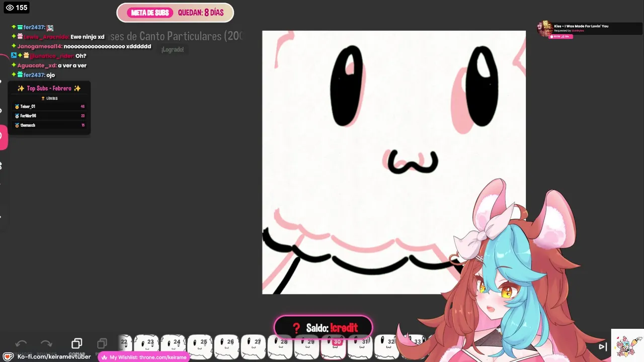
Task: Click the trophy icon next to Líderes
Action: 43,99
